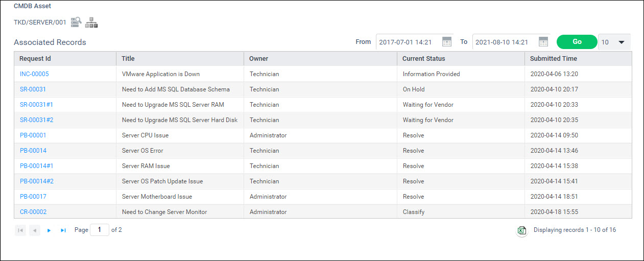Sort by the Submitted Time column header
The height and width of the screenshot is (261, 644).
[554, 59]
